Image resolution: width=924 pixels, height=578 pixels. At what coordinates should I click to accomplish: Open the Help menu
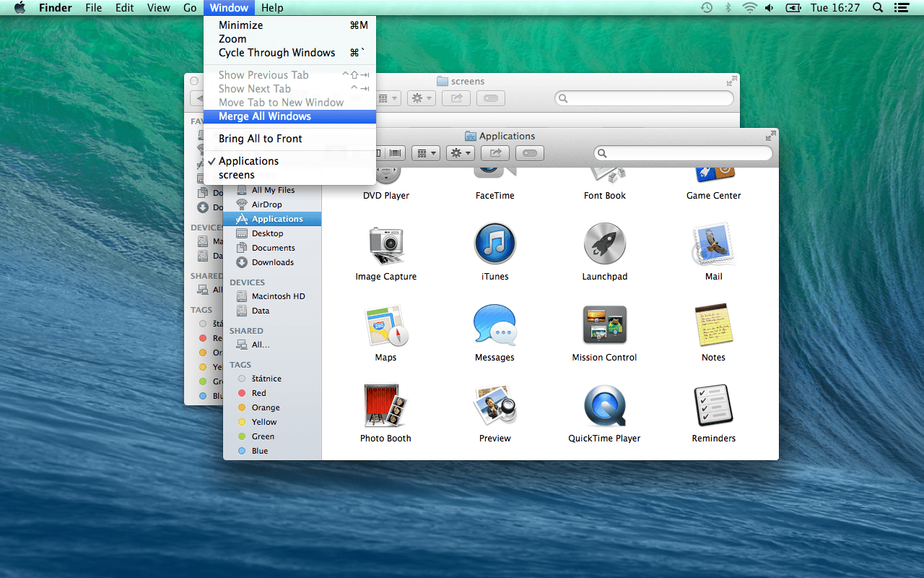(272, 8)
